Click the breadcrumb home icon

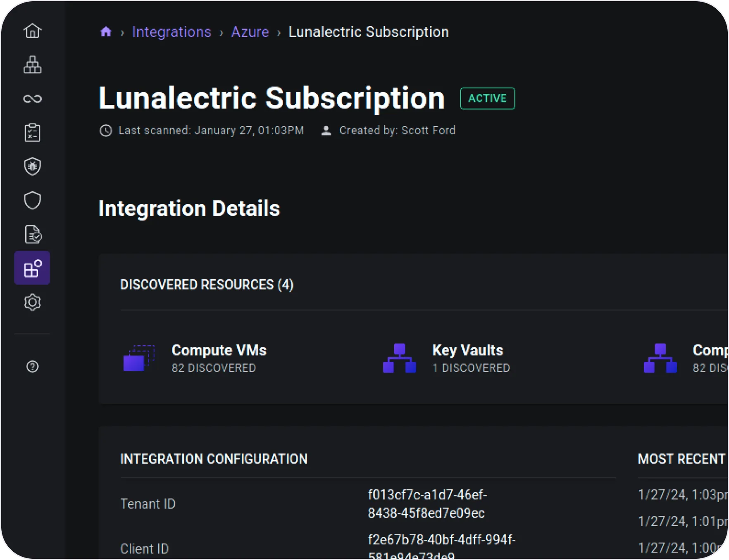pos(106,32)
